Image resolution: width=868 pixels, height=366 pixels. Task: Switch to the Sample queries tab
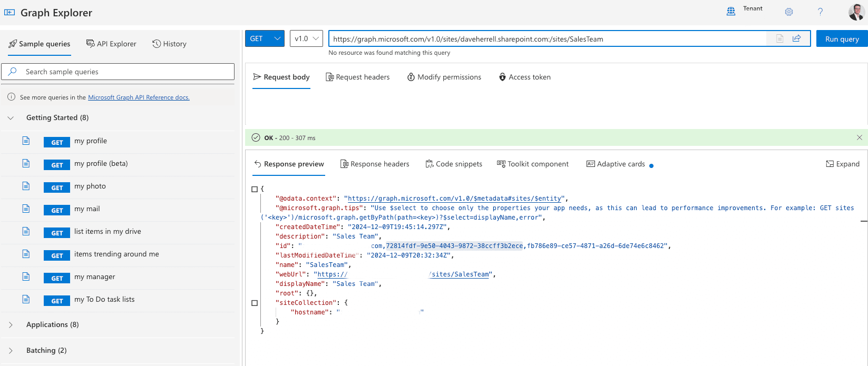(x=40, y=44)
